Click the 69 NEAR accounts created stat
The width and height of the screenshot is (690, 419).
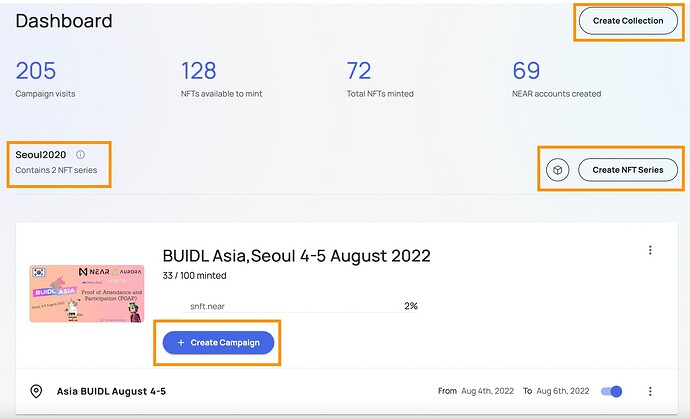pos(556,79)
